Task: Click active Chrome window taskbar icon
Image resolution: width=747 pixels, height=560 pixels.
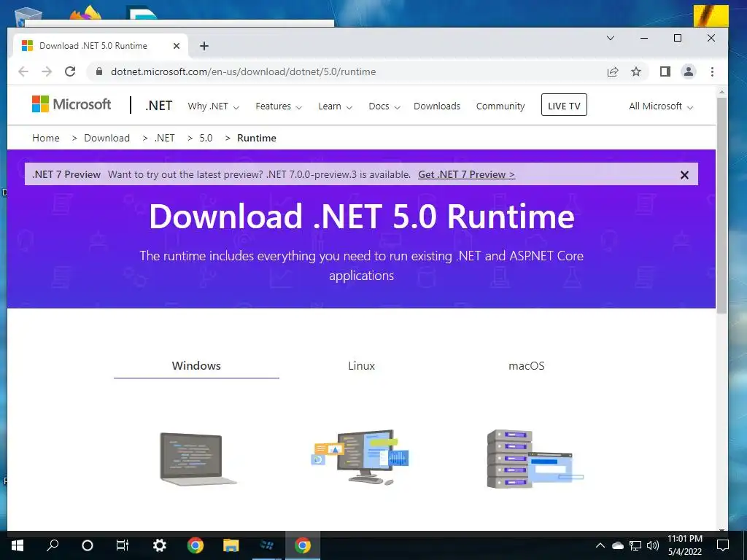Action: click(x=303, y=545)
